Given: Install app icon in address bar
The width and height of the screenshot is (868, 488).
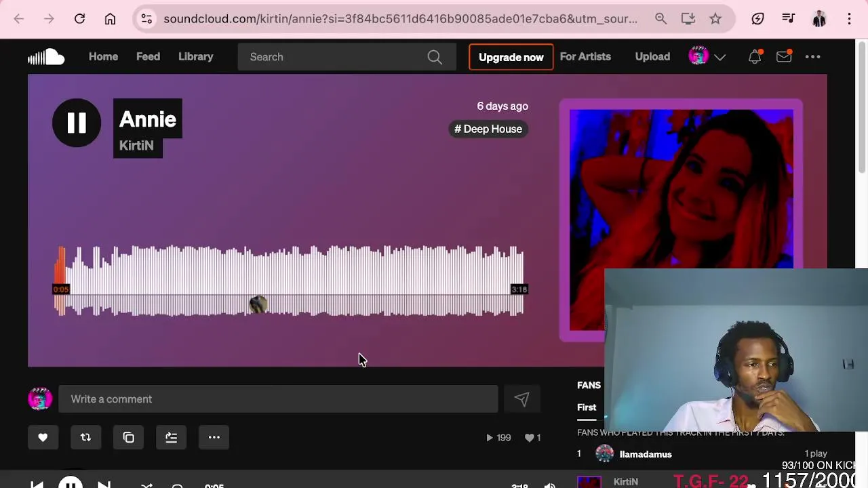Looking at the screenshot, I should [688, 19].
